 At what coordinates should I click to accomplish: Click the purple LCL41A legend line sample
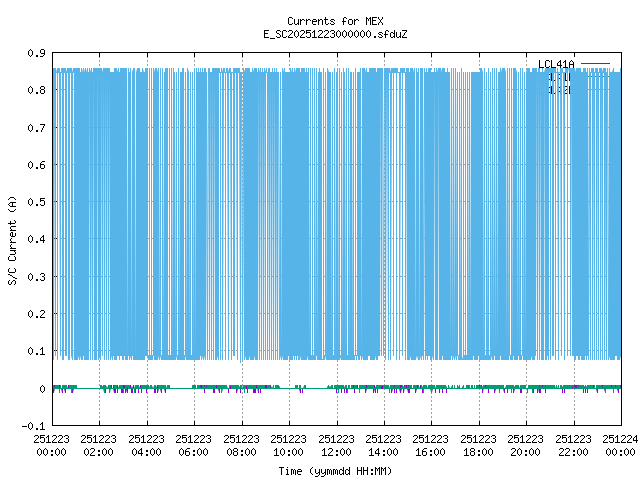[x=595, y=65]
